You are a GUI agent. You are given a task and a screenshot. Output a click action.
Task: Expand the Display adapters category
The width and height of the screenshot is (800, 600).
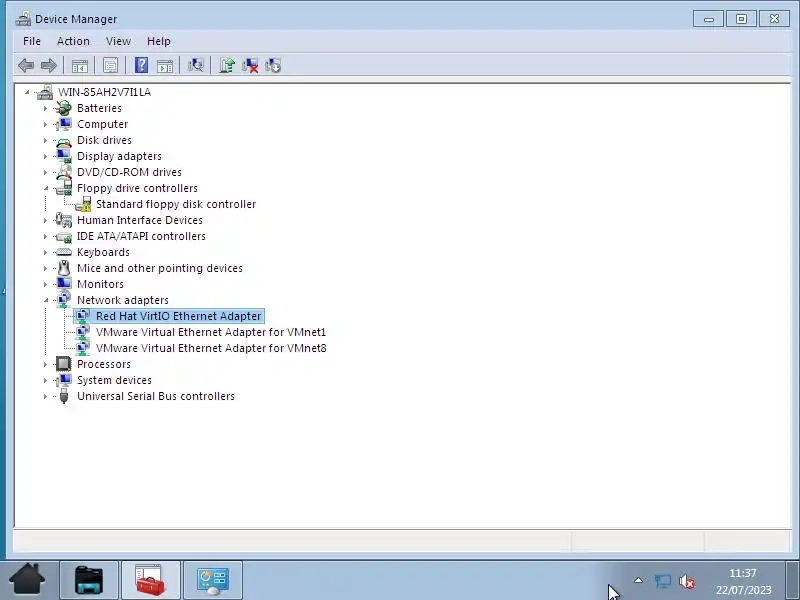(45, 156)
